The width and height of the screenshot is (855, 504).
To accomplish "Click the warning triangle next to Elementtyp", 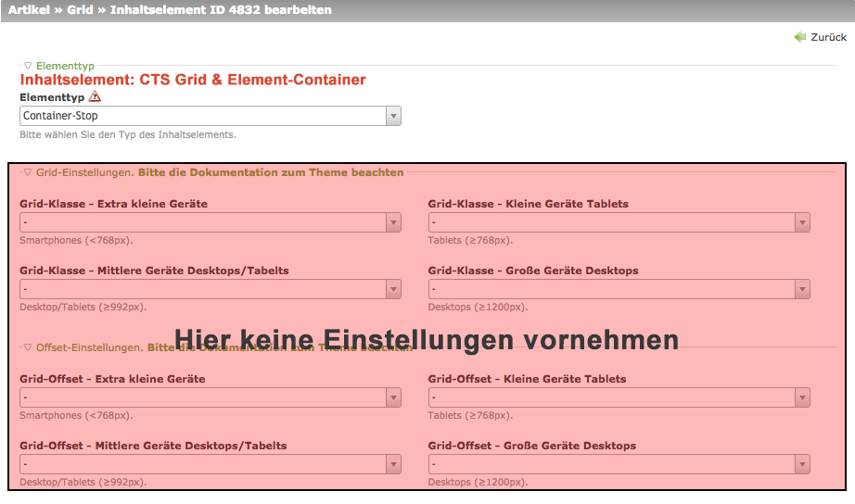I will [x=95, y=96].
